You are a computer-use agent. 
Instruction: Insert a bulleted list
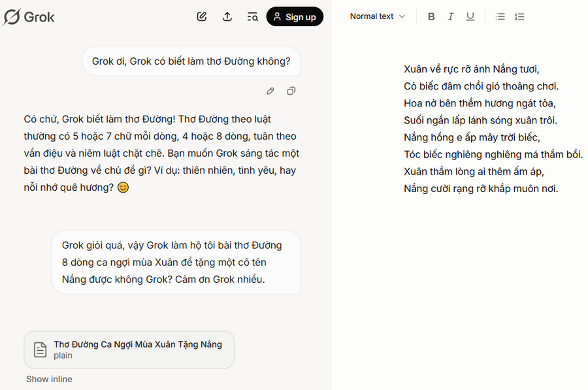(x=500, y=16)
